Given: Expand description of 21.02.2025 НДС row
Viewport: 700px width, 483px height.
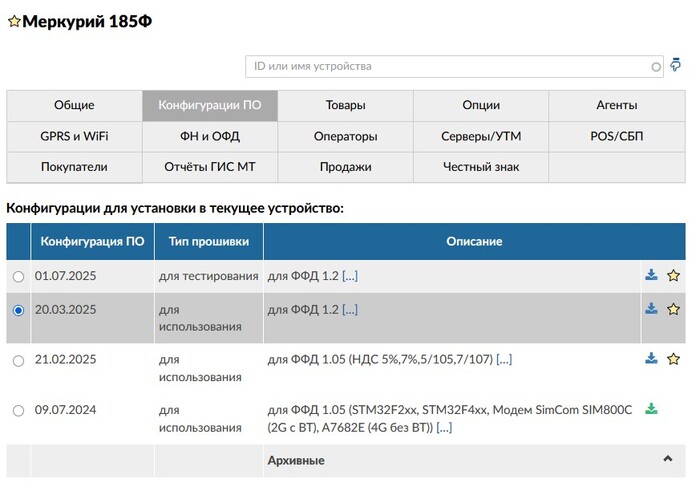Looking at the screenshot, I should pyautogui.click(x=504, y=360).
